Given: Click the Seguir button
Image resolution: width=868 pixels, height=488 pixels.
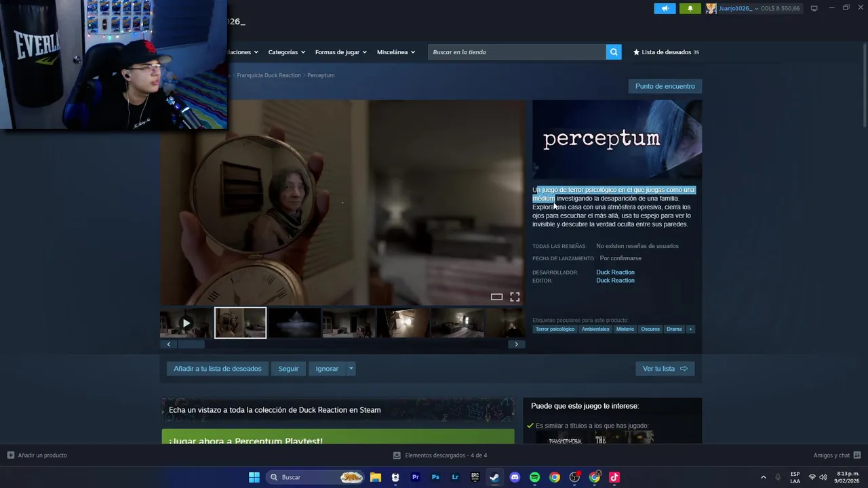Looking at the screenshot, I should (288, 369).
